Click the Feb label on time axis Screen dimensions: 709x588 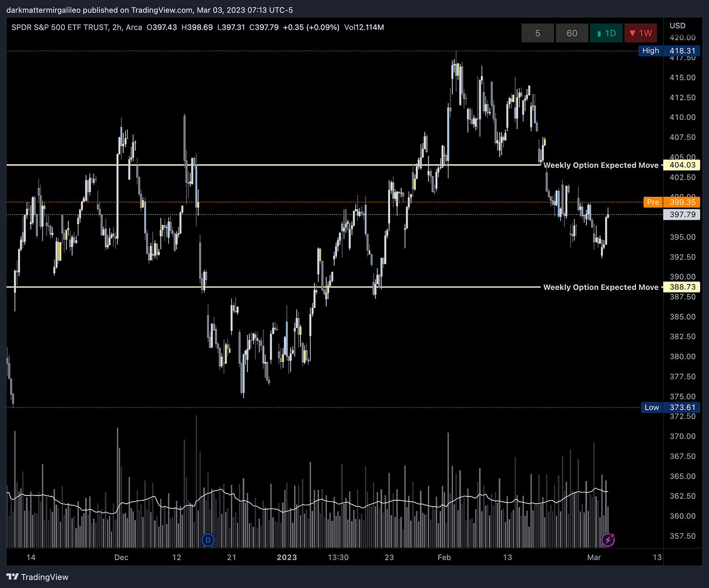click(444, 557)
